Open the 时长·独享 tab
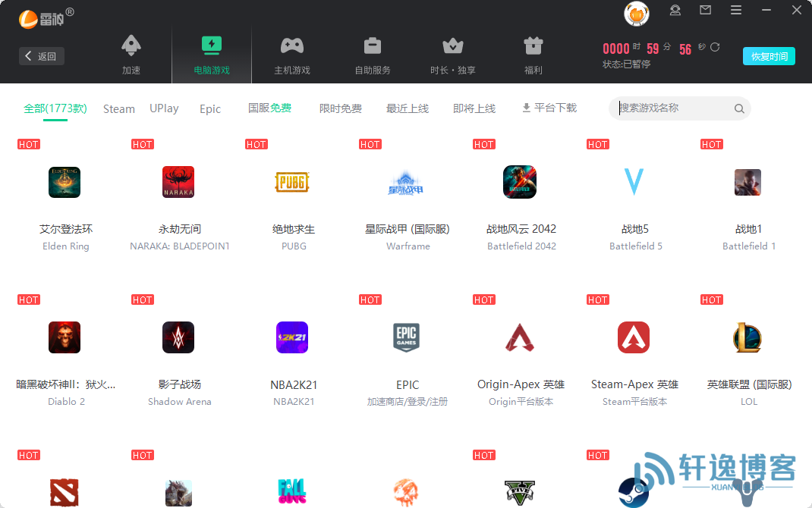This screenshot has height=508, width=812. (453, 55)
